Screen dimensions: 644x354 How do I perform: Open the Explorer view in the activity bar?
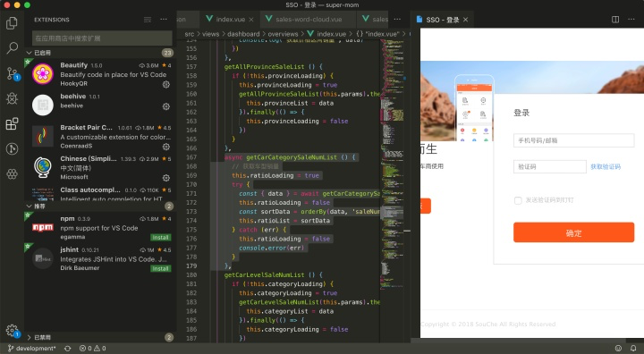coord(12,23)
